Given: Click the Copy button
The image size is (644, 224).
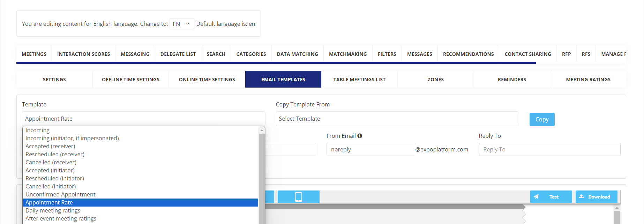Looking at the screenshot, I should pos(542,119).
